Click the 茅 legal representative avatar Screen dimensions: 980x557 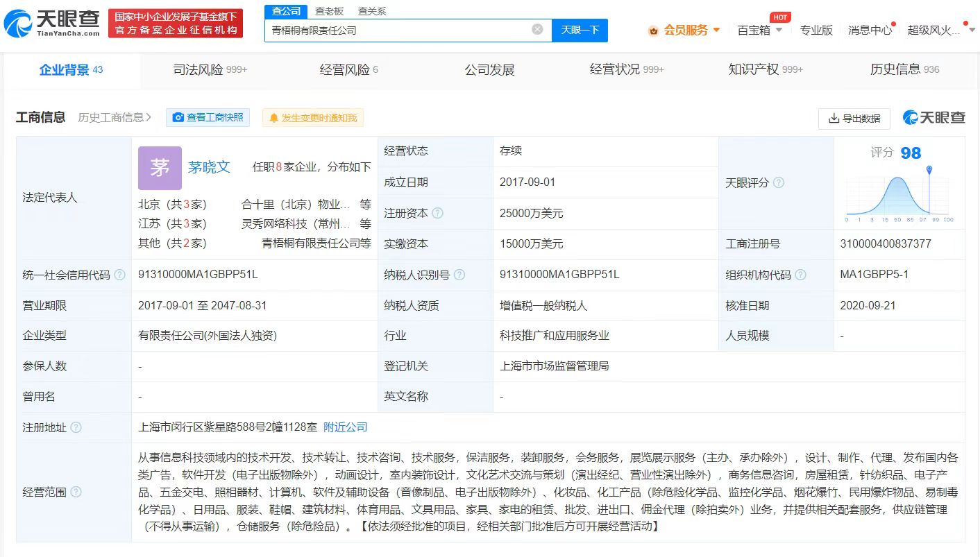coord(160,168)
